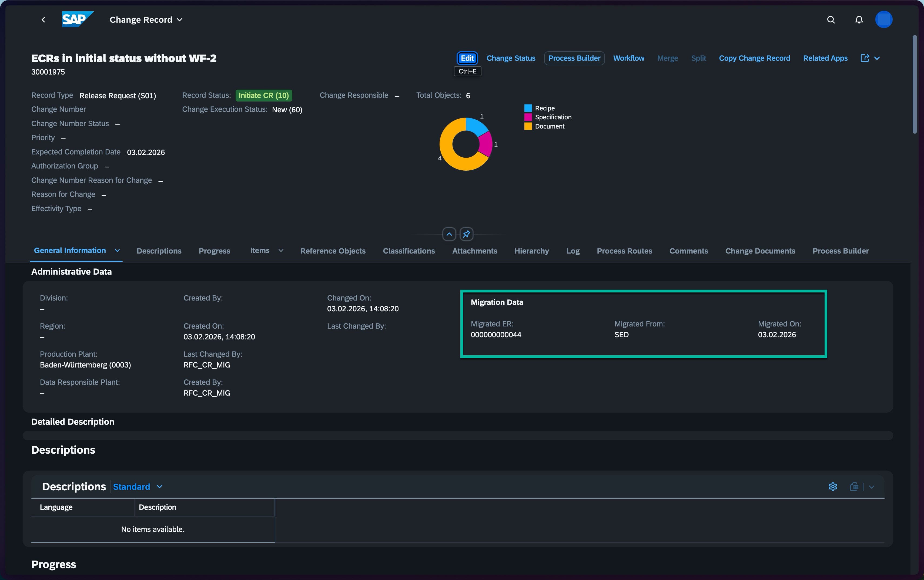This screenshot has height=580, width=924.
Task: Open the Process Builder tab
Action: (840, 251)
